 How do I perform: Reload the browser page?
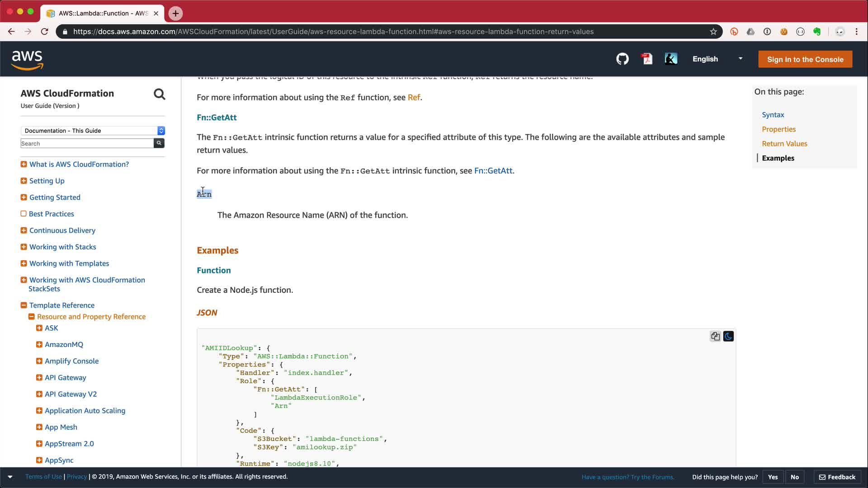click(x=44, y=32)
